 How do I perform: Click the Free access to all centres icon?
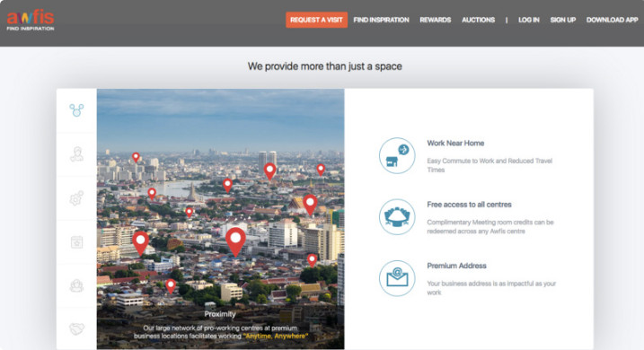click(x=397, y=216)
